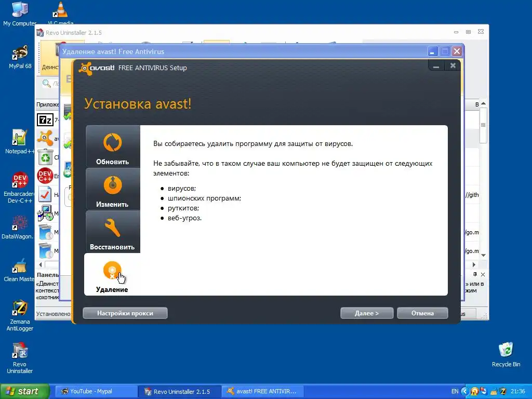Cancel the setup with Отмена
The image size is (532, 399).
pos(422,313)
